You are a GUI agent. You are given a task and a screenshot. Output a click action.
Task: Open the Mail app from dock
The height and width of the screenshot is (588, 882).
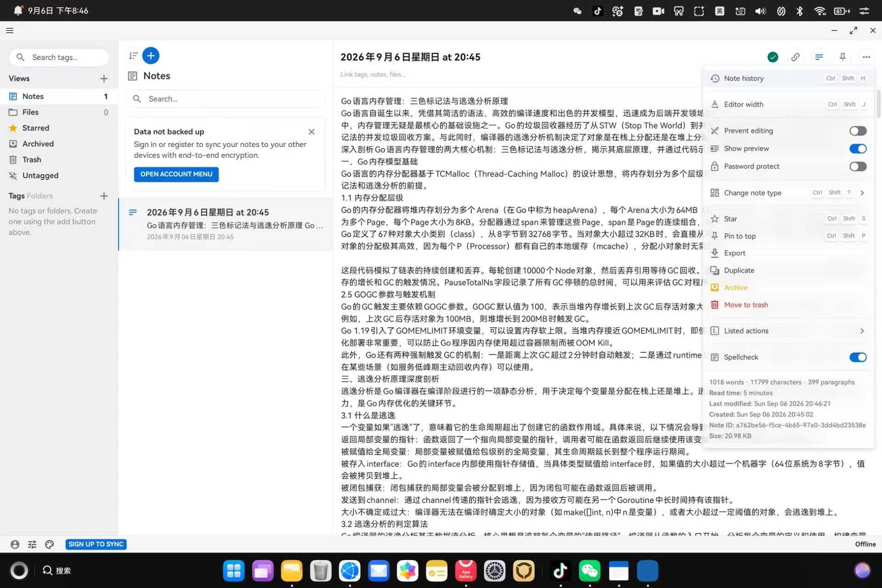click(379, 571)
